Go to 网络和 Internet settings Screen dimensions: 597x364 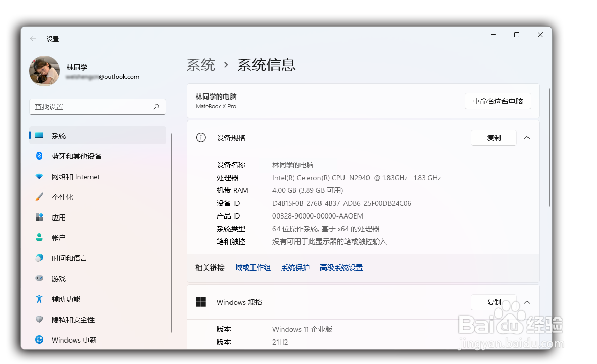(98, 177)
